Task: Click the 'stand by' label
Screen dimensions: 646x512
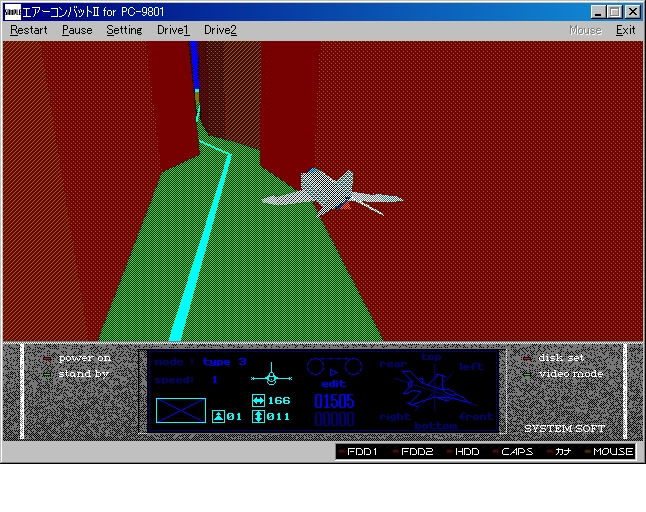Action: [84, 374]
